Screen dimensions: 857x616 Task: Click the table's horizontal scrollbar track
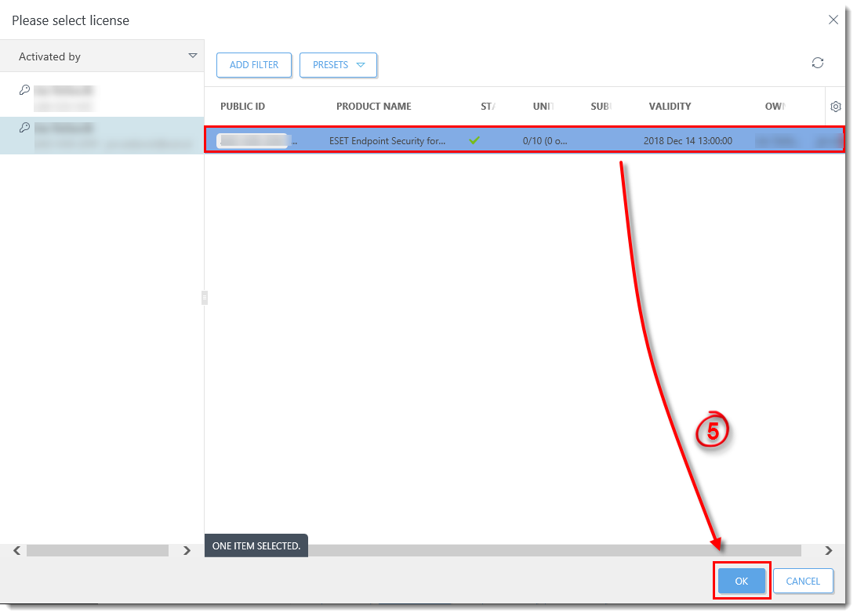549,550
